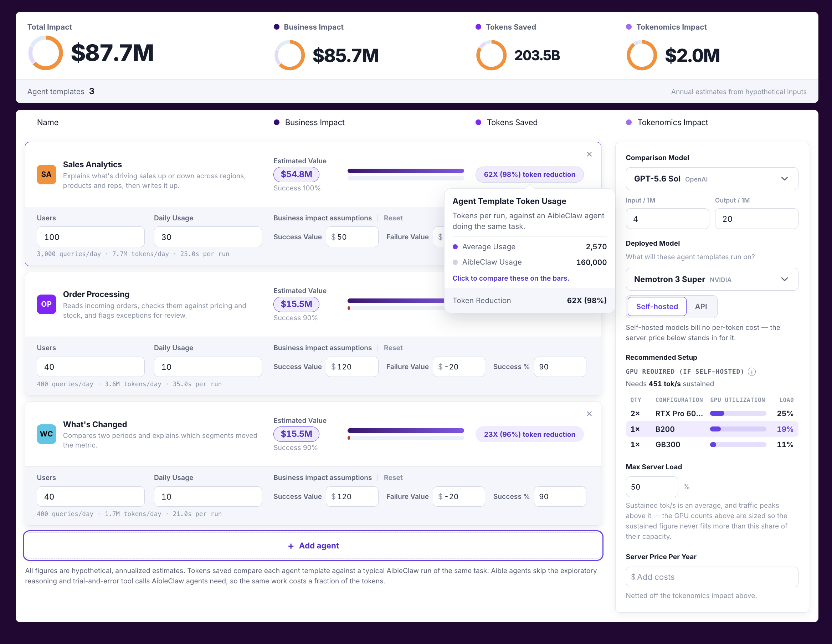Image resolution: width=832 pixels, height=644 pixels.
Task: Click the Output / 1M price field
Action: (x=756, y=219)
